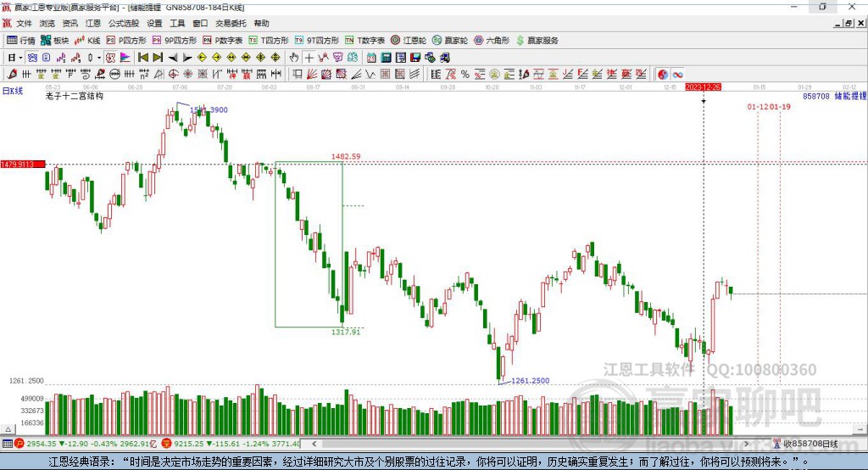
Task: Select the n² vertical lines tool
Action: click(144, 75)
